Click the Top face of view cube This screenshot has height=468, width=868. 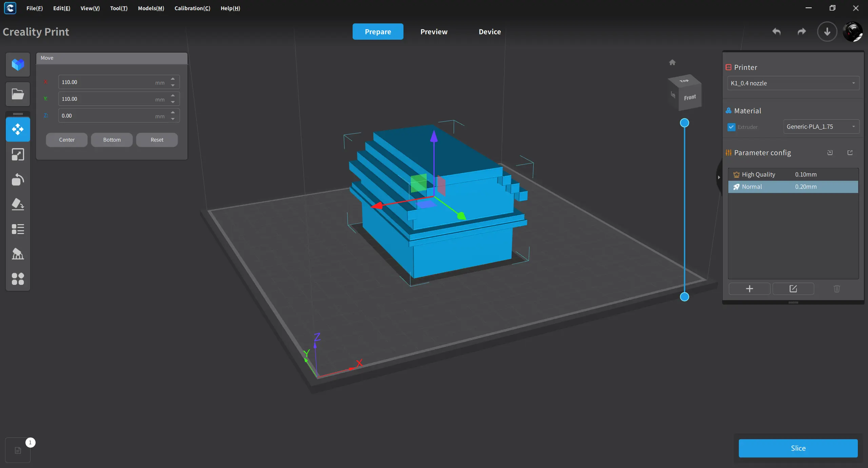point(684,81)
